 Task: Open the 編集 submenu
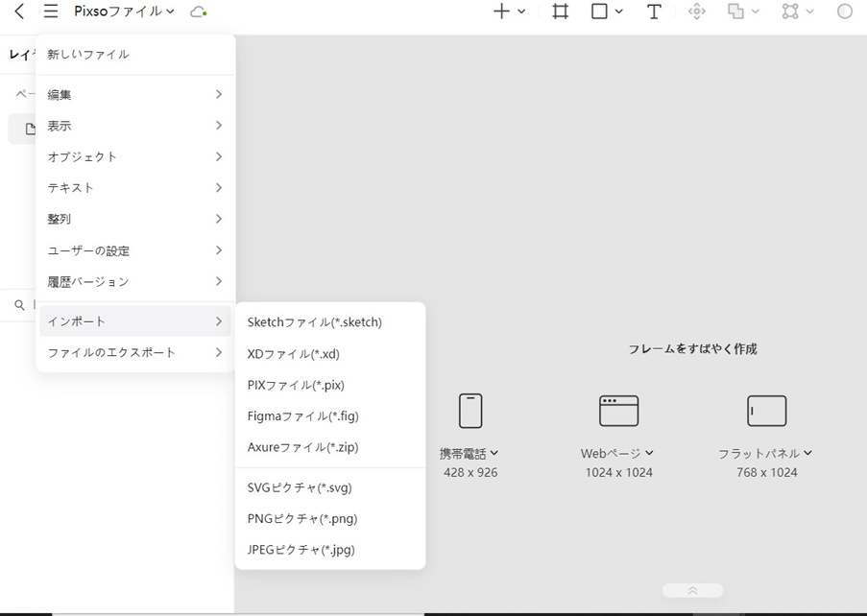(x=135, y=94)
